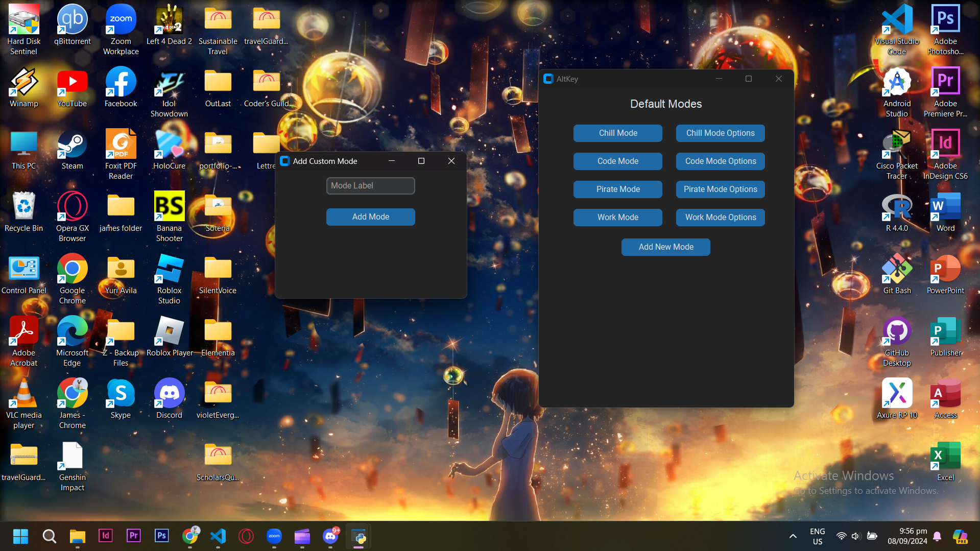Select the R 4.4.0 desktop icon
The width and height of the screenshot is (980, 551).
click(897, 211)
